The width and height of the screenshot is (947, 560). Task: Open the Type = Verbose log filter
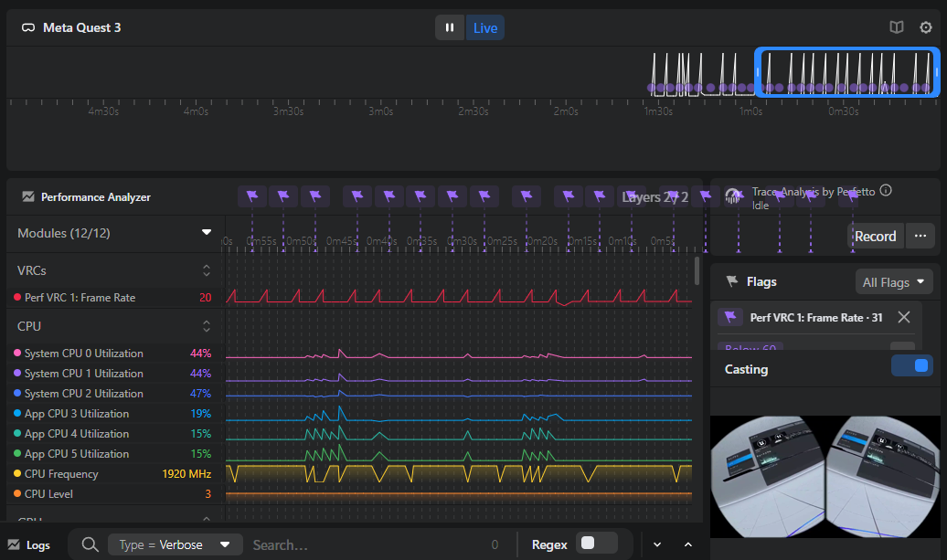(x=175, y=544)
